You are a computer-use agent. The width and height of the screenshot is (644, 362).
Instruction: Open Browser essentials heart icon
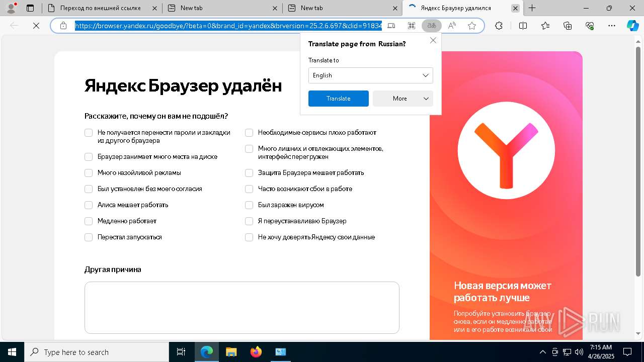(x=590, y=26)
